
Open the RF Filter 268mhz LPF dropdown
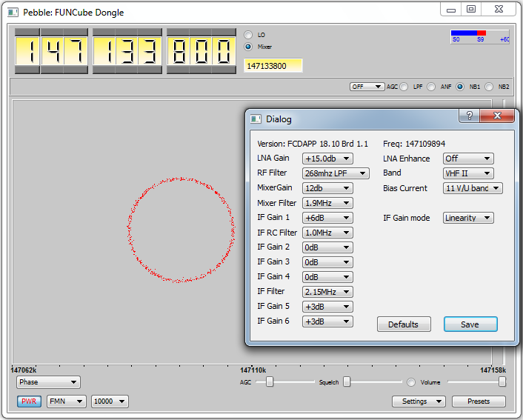point(336,173)
